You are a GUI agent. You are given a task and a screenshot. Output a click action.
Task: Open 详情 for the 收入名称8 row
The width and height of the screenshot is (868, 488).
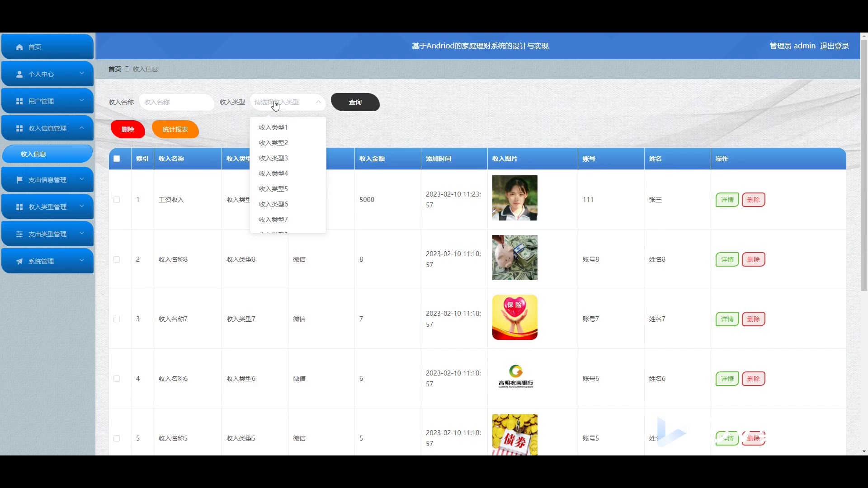[727, 259]
